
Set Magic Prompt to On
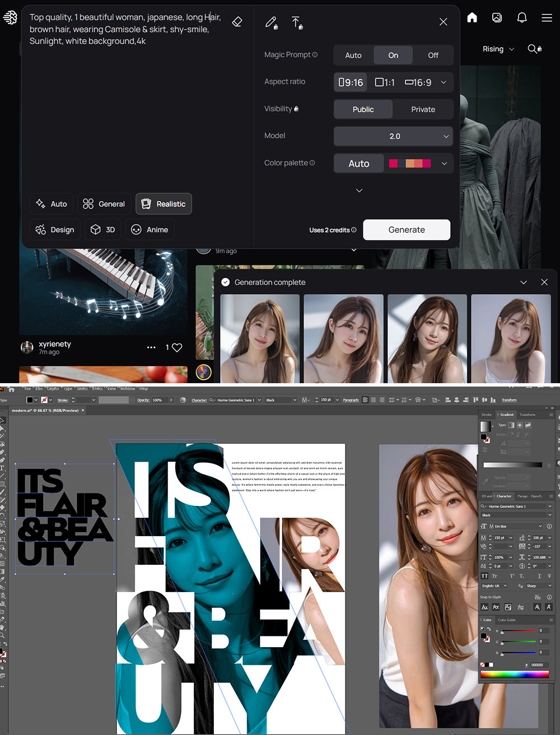[x=393, y=55]
